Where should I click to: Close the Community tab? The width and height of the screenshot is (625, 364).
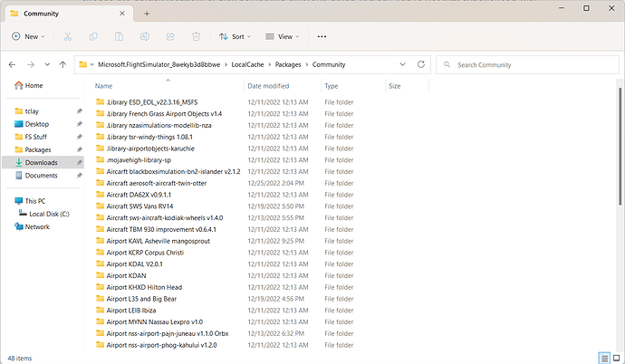[x=122, y=14]
